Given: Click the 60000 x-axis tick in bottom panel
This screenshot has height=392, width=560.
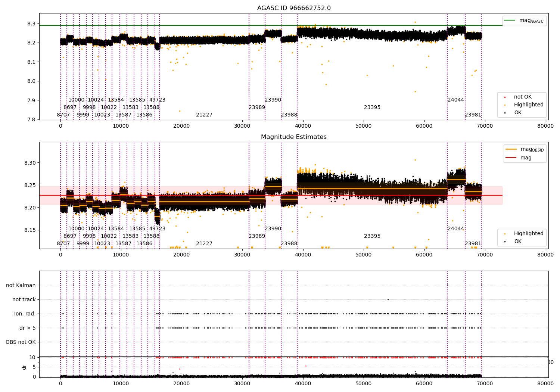Looking at the screenshot, I should 424,383.
